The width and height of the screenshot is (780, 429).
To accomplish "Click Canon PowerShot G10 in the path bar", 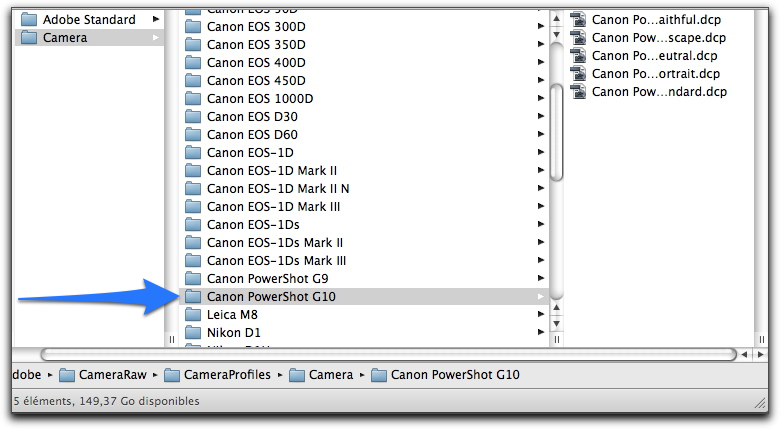I will coord(445,375).
